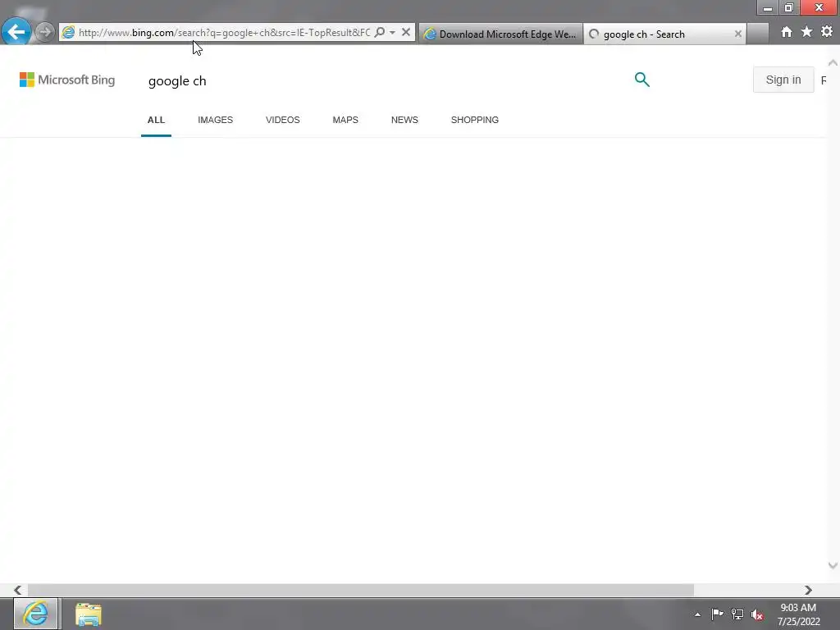Click the taskbar clock showing 9:03 AM
Screen dimensions: 840x630
click(798, 614)
